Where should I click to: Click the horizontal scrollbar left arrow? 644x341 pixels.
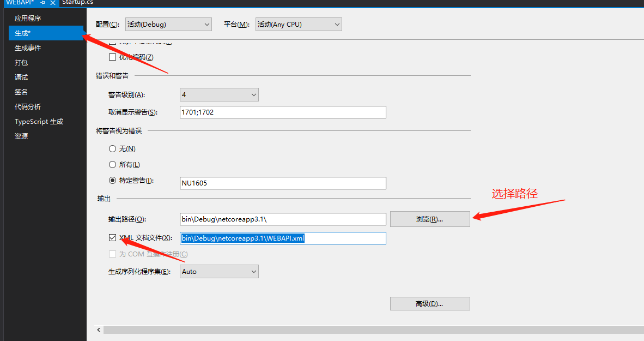[99, 330]
